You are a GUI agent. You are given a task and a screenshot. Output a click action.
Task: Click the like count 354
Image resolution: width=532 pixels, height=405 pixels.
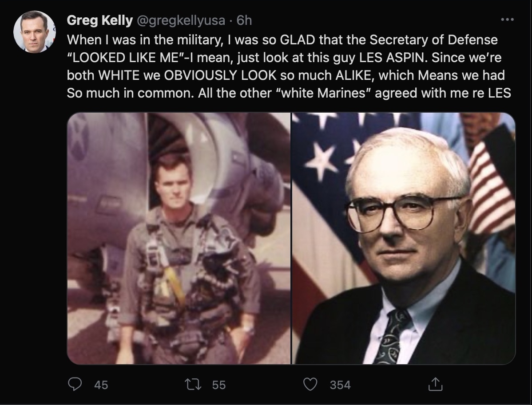340,385
